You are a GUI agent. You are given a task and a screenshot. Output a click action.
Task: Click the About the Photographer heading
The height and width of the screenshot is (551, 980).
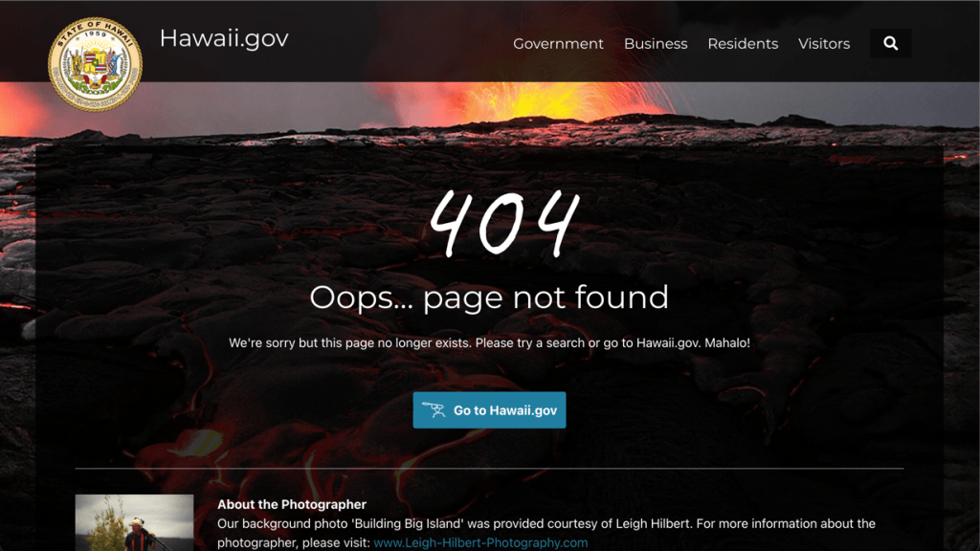292,504
